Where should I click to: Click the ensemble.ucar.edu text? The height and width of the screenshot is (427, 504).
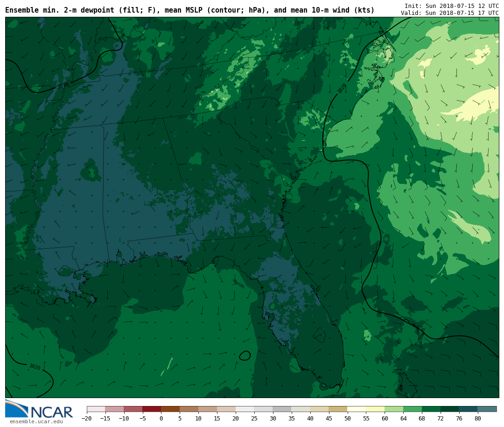pyautogui.click(x=36, y=421)
